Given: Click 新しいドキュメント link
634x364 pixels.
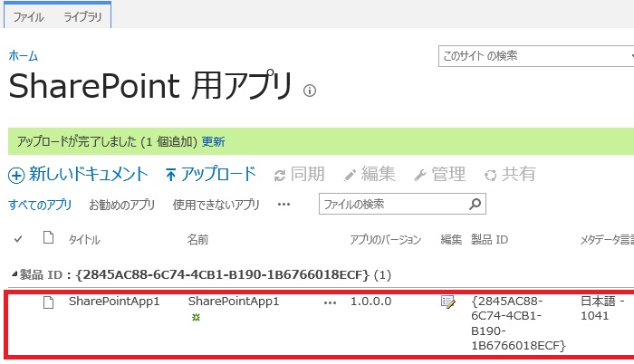Looking at the screenshot, I should point(89,175).
